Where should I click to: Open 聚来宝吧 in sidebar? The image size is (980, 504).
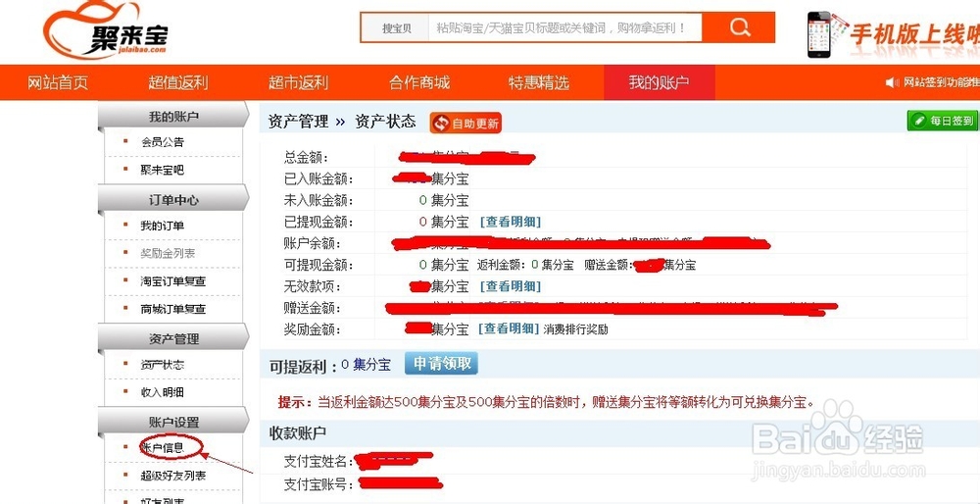click(163, 170)
